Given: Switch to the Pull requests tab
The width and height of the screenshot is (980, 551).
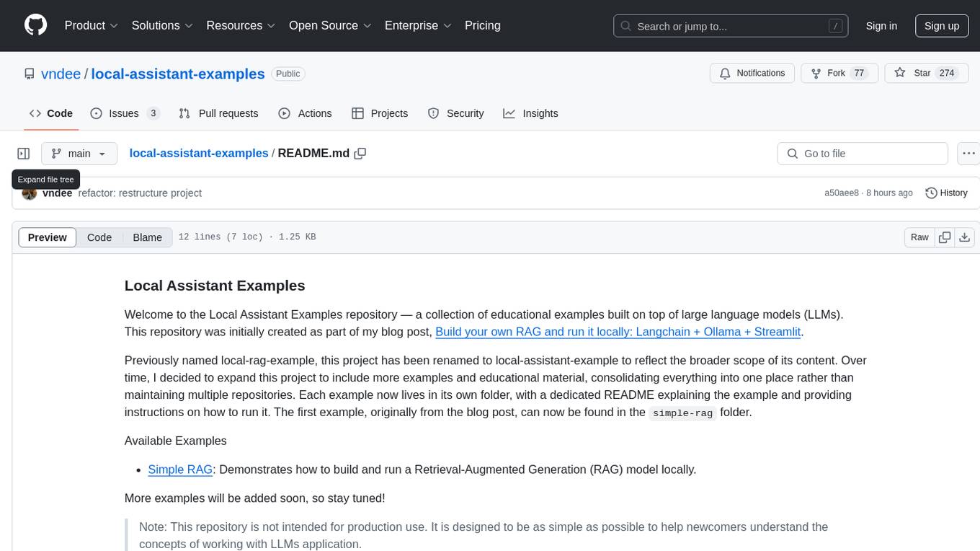Looking at the screenshot, I should point(218,113).
